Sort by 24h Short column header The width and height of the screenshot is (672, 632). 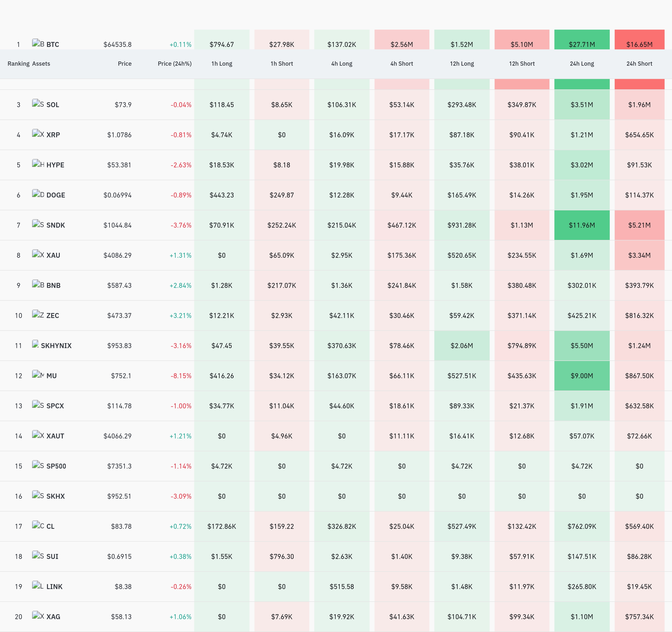[639, 63]
